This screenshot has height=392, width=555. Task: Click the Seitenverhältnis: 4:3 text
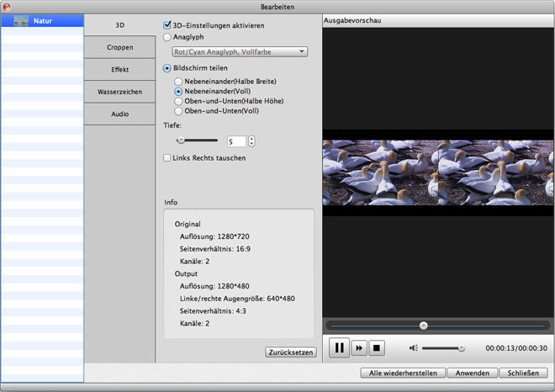(x=213, y=311)
